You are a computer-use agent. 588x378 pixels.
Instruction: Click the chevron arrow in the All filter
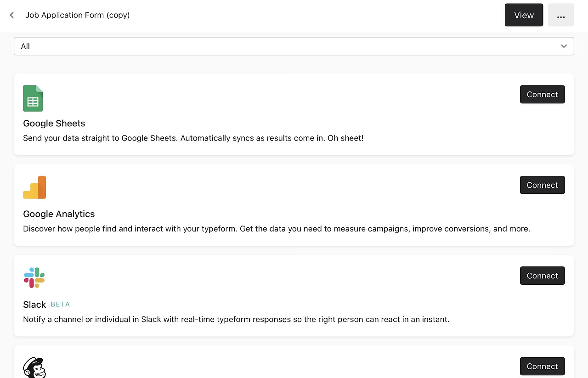[564, 46]
